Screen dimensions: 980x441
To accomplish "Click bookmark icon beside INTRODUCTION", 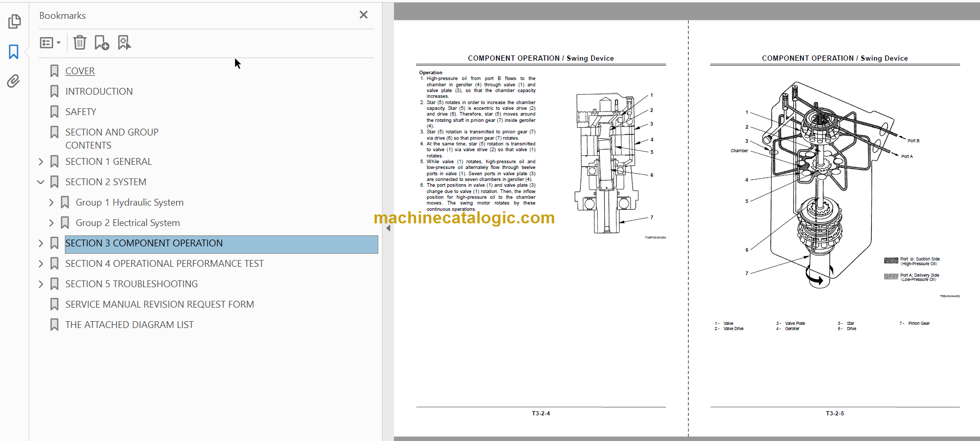I will click(x=54, y=92).
